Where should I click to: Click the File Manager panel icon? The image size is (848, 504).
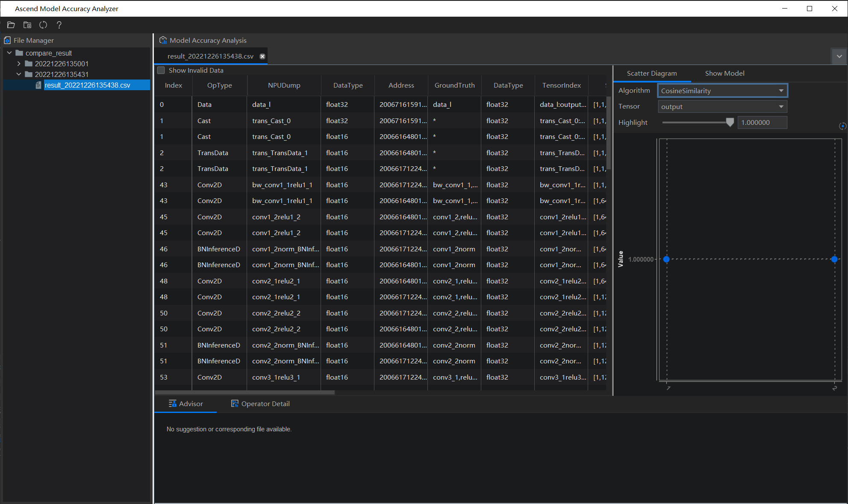point(7,40)
